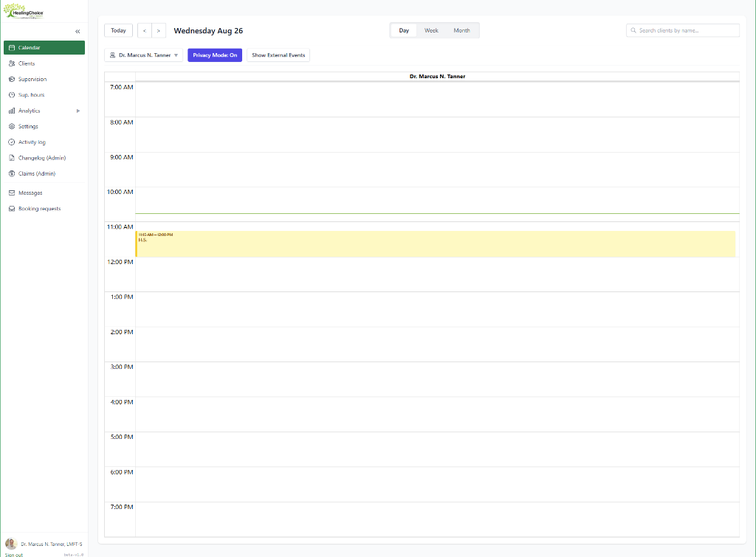Open Messages menu item
The height and width of the screenshot is (557, 756).
pyautogui.click(x=44, y=193)
